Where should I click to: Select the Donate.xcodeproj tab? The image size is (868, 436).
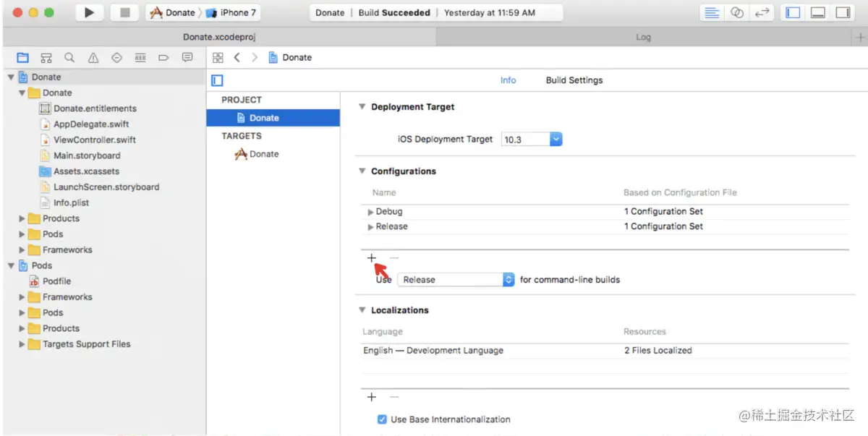tap(219, 37)
